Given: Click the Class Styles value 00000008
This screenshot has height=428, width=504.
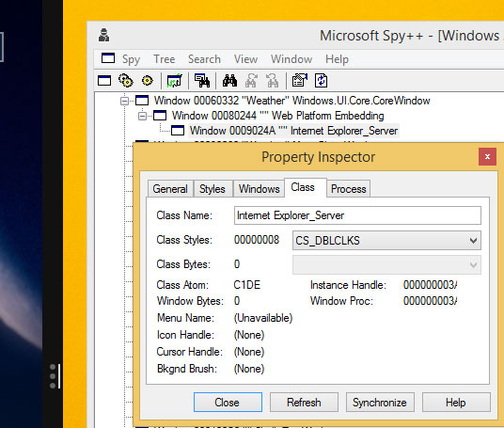Looking at the screenshot, I should coord(257,240).
